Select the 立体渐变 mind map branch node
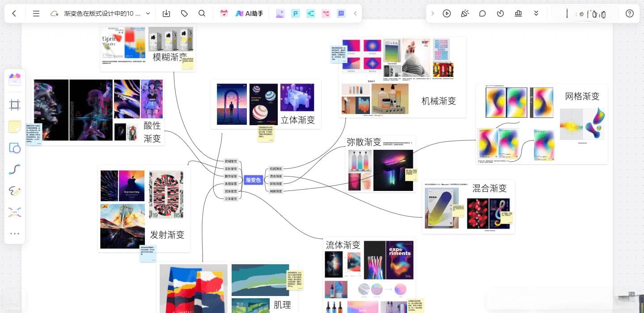 [231, 199]
